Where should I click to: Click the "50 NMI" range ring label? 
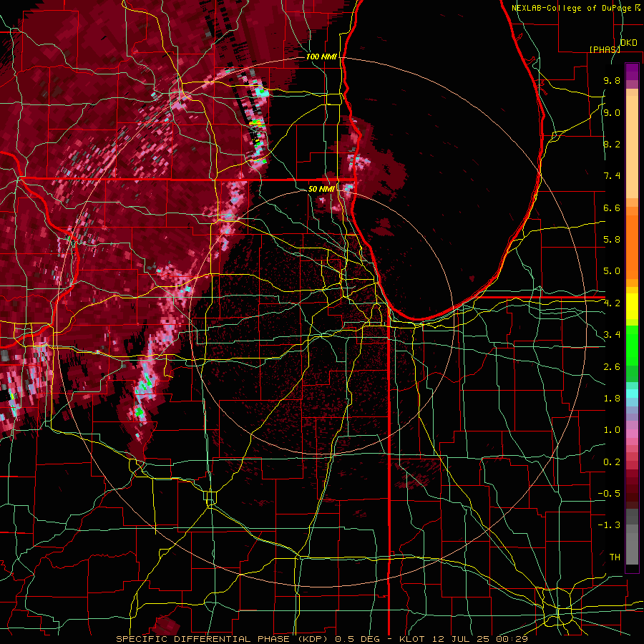tap(321, 189)
